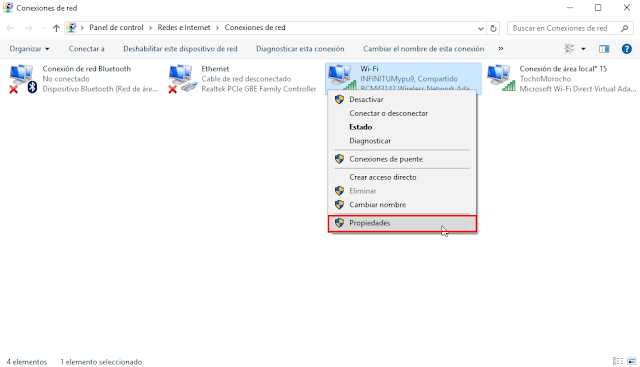640x367 pixels.
Task: Choose Desactivar in the context menu
Action: click(402, 100)
